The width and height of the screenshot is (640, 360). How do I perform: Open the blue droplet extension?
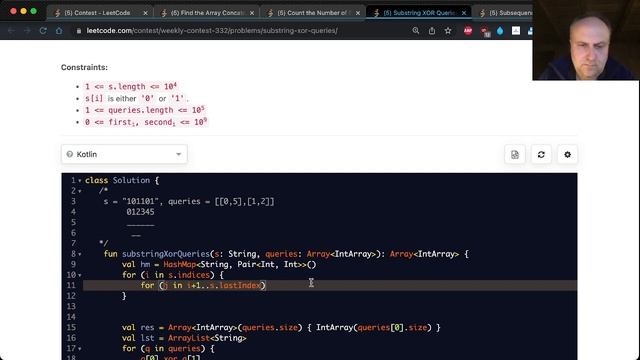click(500, 31)
